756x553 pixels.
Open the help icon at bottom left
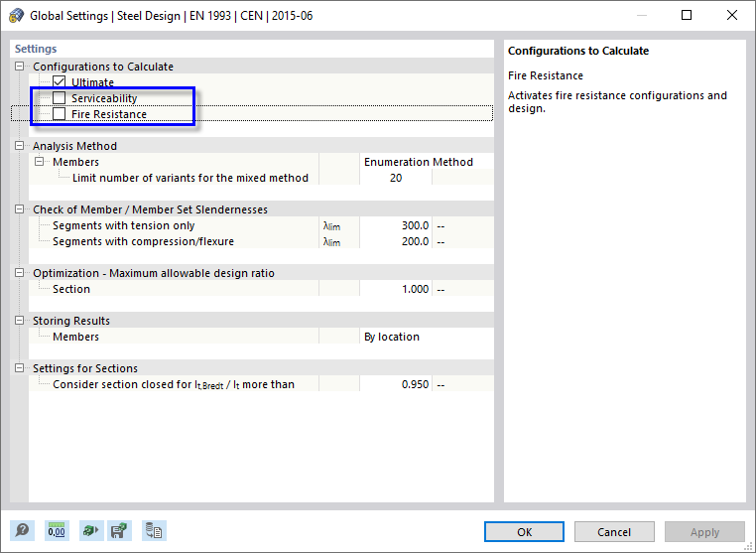click(22, 531)
